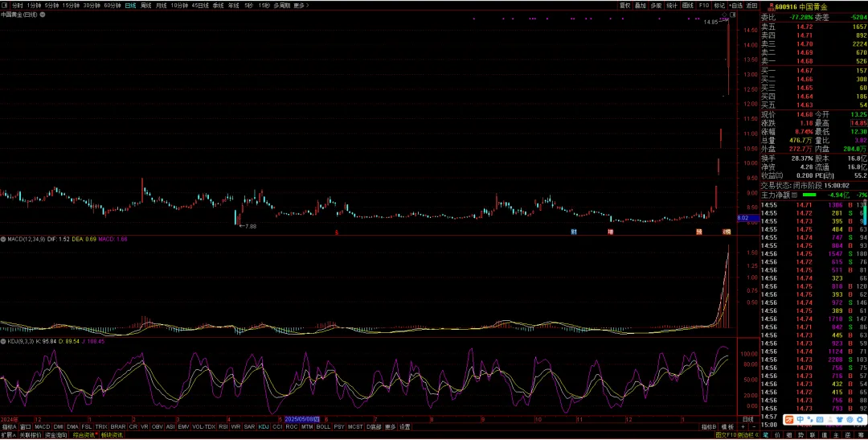868x440 pixels.
Task: Select the 15分钟 period
Action: tap(71, 6)
